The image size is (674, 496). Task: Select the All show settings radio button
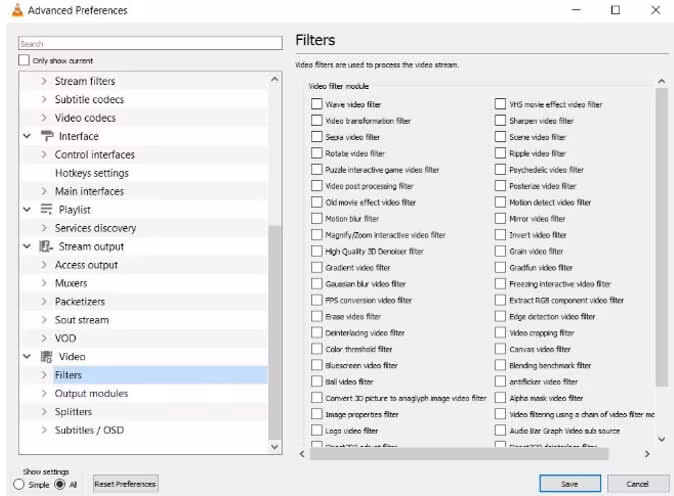point(60,484)
